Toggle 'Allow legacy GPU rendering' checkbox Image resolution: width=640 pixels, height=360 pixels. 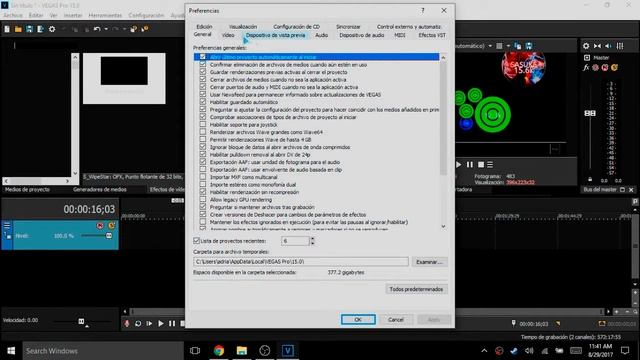203,200
